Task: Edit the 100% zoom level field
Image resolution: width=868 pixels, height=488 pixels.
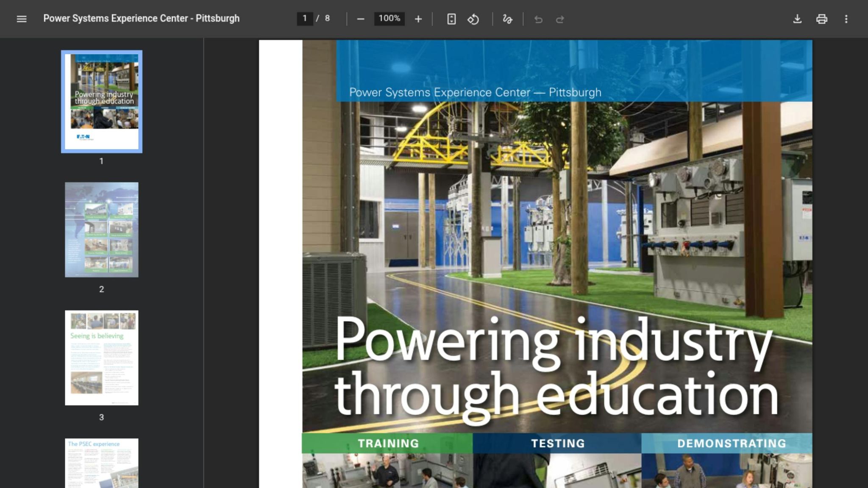Action: tap(389, 19)
